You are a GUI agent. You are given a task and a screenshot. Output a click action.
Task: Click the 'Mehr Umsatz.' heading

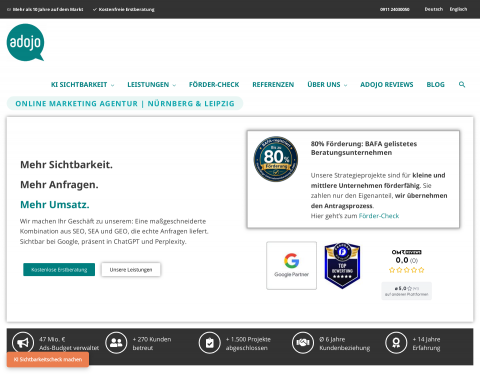[x=55, y=204]
